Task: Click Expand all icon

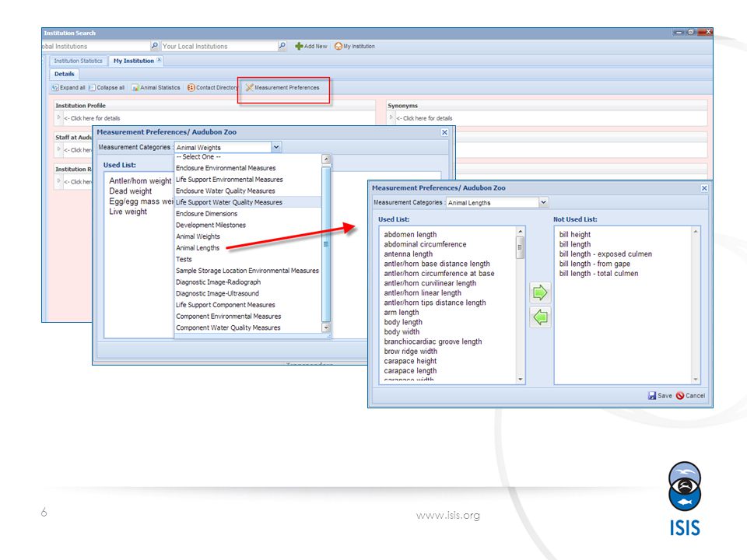Action: (55, 88)
